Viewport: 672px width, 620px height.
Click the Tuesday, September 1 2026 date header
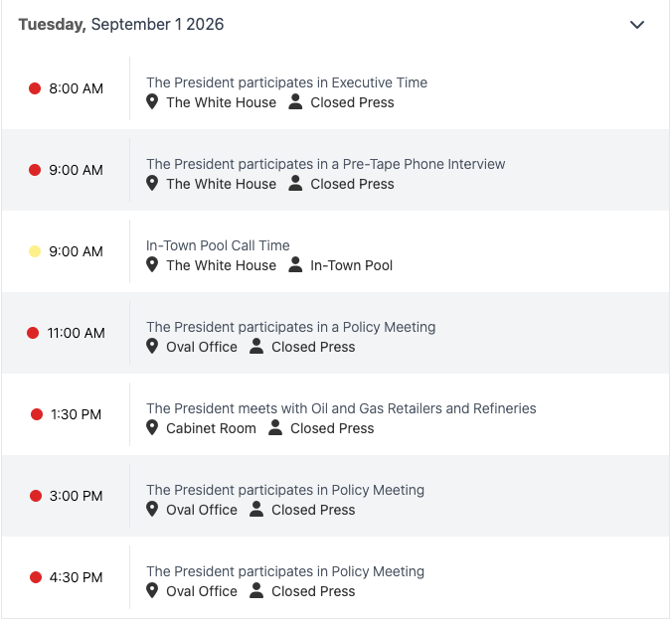pyautogui.click(x=121, y=25)
